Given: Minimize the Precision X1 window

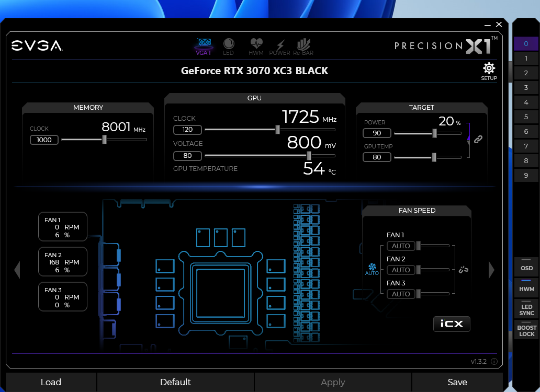Looking at the screenshot, I should [x=487, y=25].
